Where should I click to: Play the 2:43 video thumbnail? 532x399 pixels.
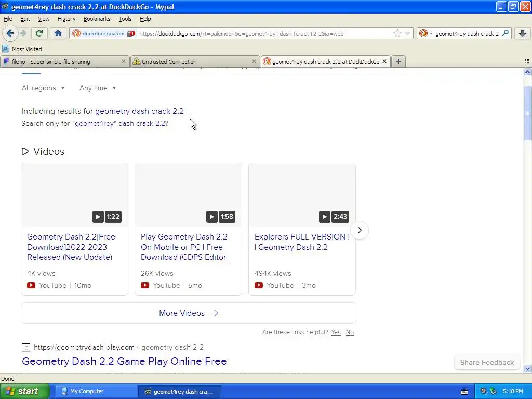(x=302, y=195)
